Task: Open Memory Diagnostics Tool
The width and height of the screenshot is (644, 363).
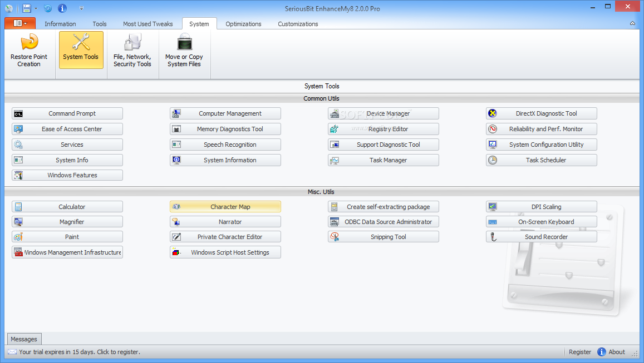Action: pos(225,129)
